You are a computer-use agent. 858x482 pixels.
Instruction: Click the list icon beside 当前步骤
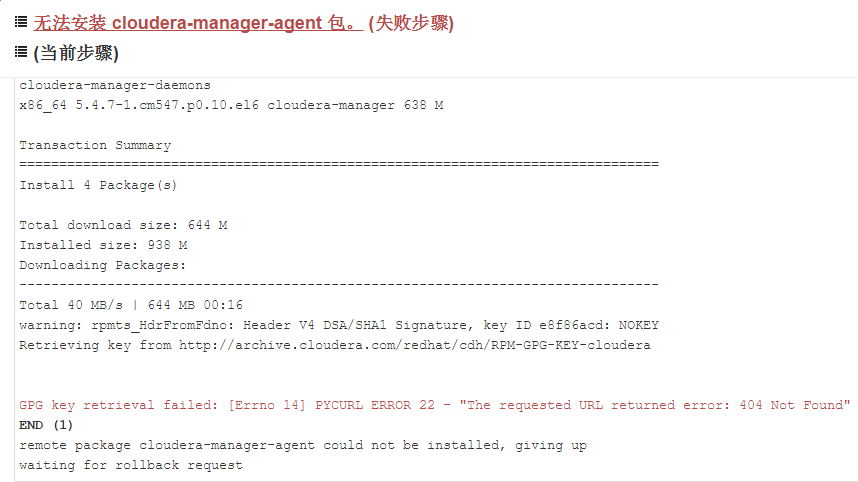(21, 52)
